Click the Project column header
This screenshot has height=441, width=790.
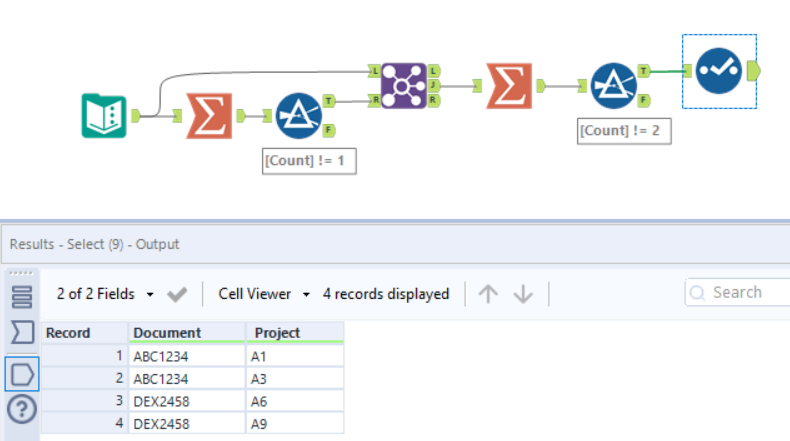point(277,333)
